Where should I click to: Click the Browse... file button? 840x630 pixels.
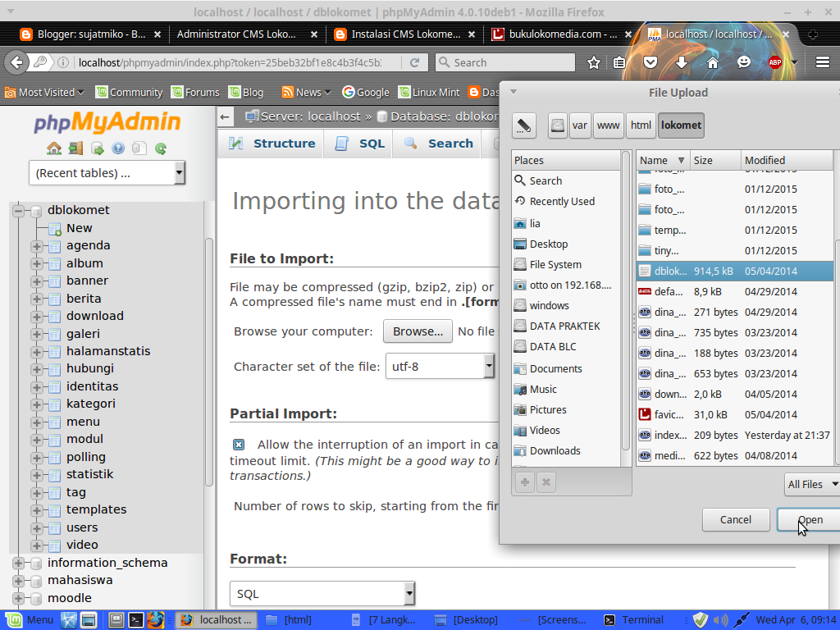click(x=418, y=331)
